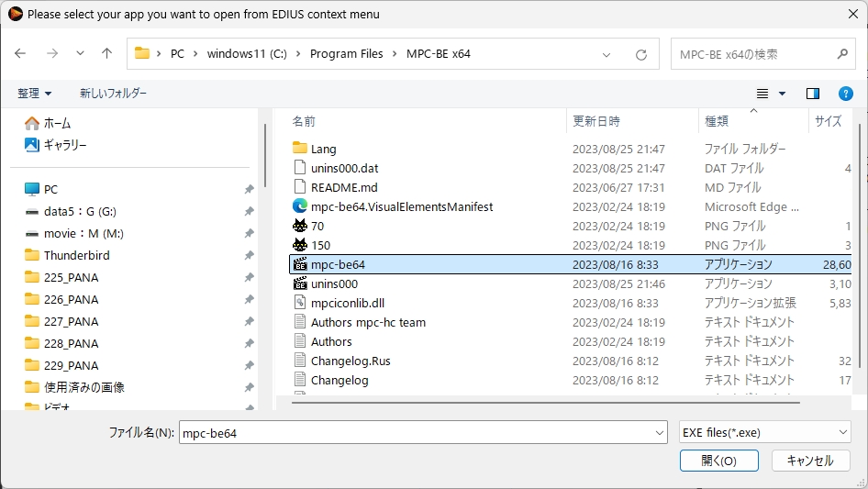Click the pin icon next to Thunderbird
The width and height of the screenshot is (868, 489).
[249, 255]
